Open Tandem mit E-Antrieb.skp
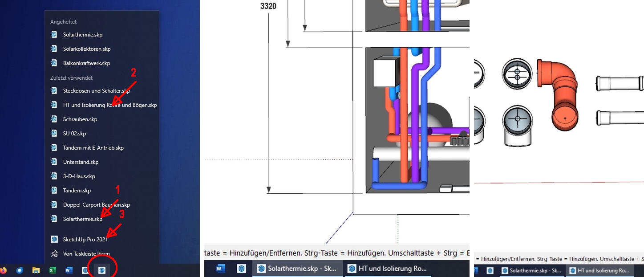The width and height of the screenshot is (644, 277). tap(102, 147)
